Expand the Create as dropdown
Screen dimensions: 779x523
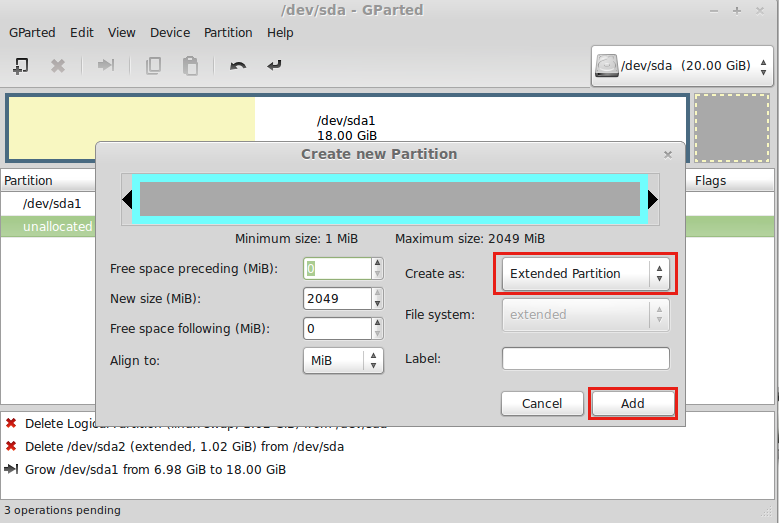585,274
